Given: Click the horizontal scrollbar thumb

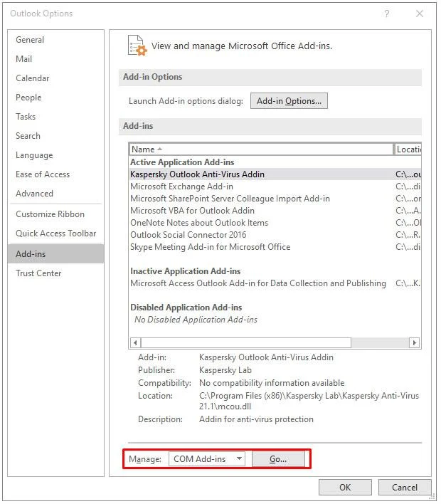Looking at the screenshot, I should [x=246, y=342].
